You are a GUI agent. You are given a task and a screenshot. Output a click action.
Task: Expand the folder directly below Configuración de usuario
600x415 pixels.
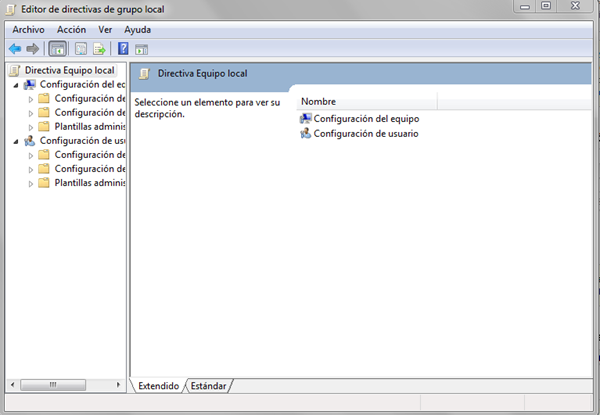click(31, 155)
